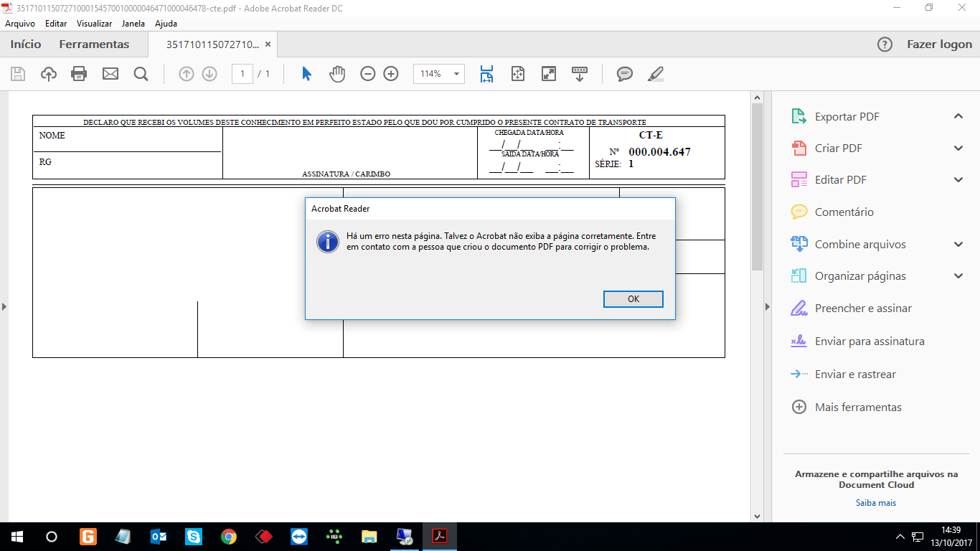Screen dimensions: 980x551
Task: Close the open PDF document tab
Action: point(268,44)
